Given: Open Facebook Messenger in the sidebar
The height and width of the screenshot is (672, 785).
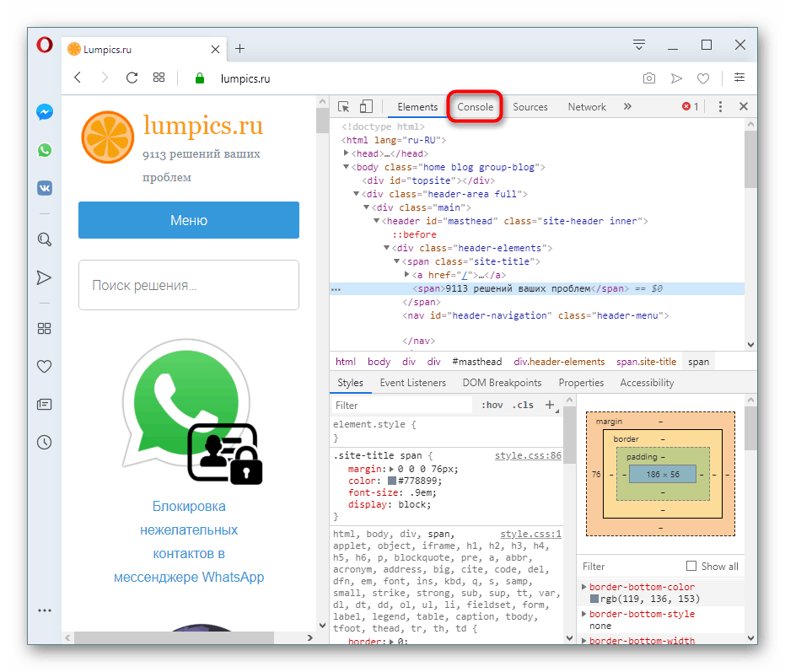Looking at the screenshot, I should 45,111.
